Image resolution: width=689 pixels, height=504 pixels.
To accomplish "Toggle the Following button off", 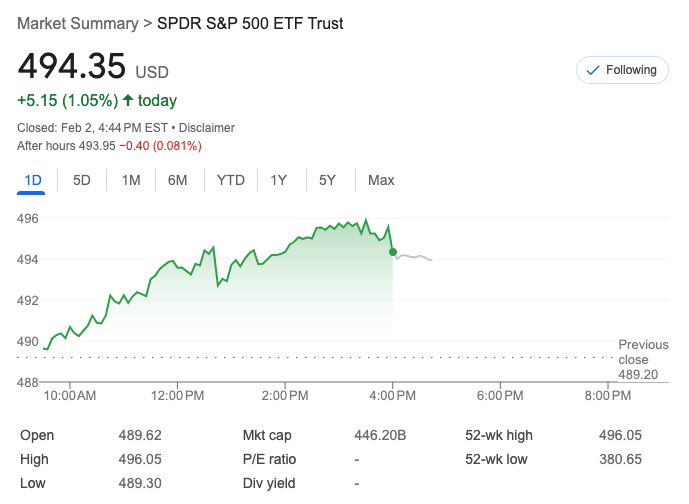I will click(x=621, y=70).
